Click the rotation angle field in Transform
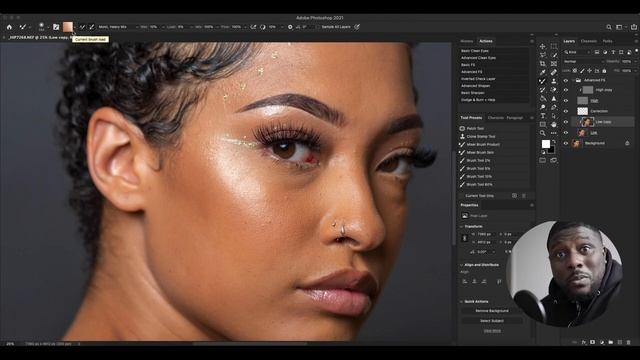This screenshot has height=360, width=640. click(x=485, y=252)
